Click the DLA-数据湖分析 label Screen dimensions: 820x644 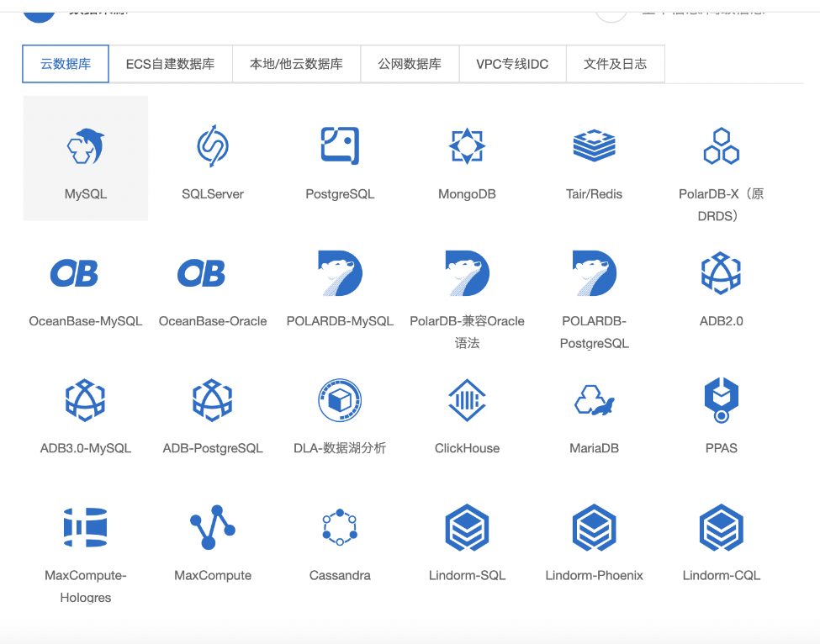[340, 448]
